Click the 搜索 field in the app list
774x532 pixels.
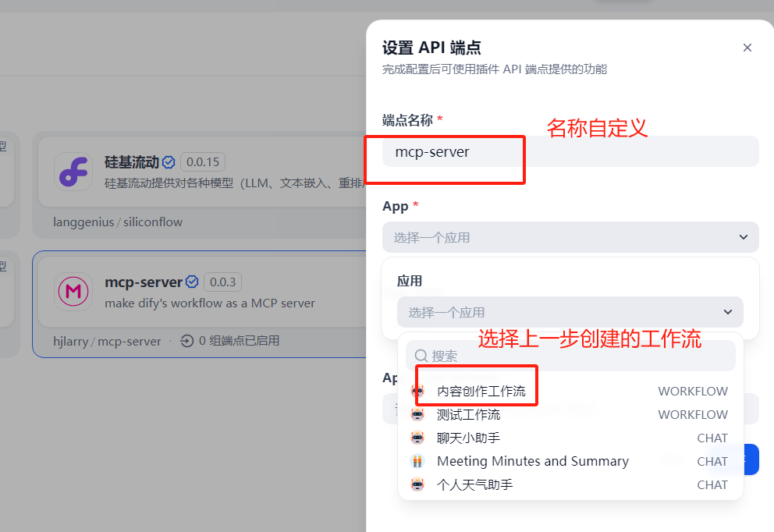(x=570, y=356)
